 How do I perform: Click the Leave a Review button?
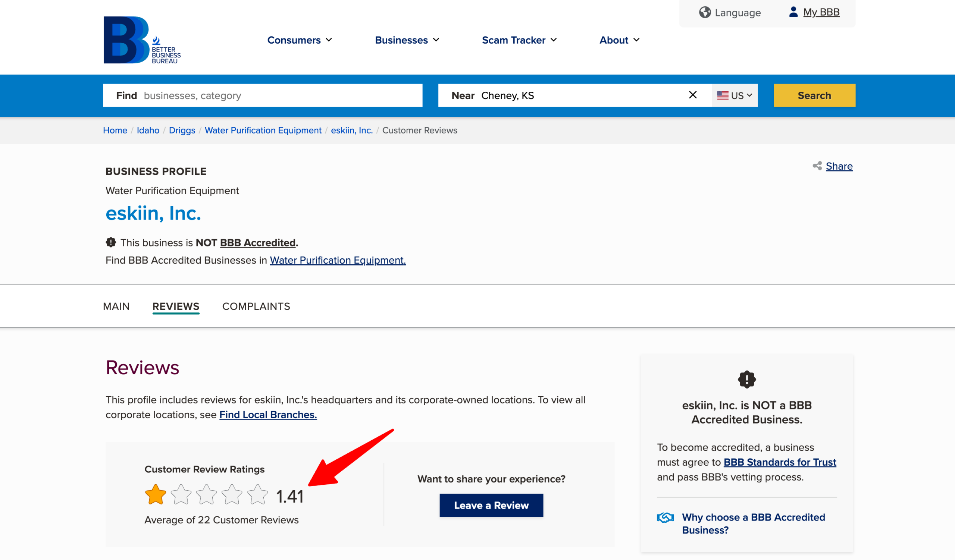(491, 505)
